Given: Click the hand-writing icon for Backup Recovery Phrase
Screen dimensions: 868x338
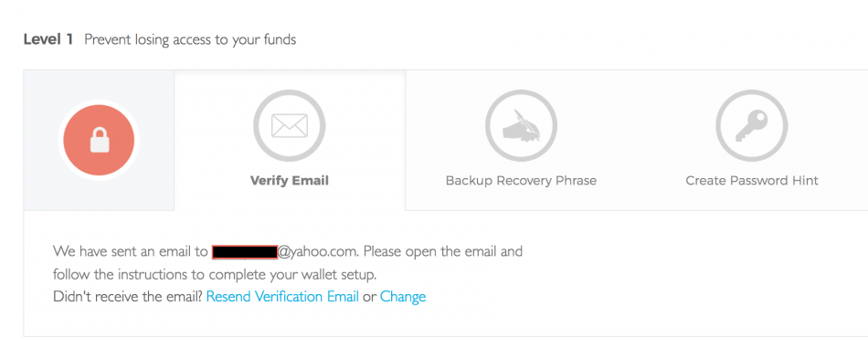Looking at the screenshot, I should (521, 125).
